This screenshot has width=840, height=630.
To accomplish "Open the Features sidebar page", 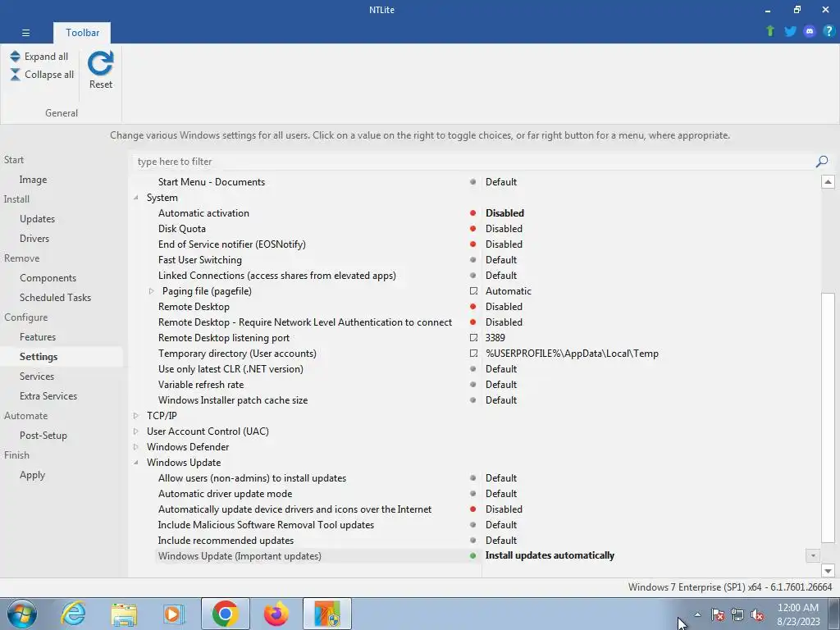I will [38, 337].
